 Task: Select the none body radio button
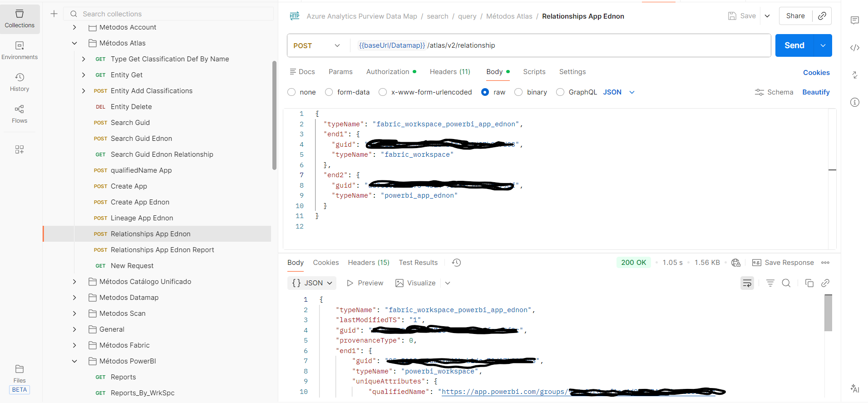coord(291,92)
